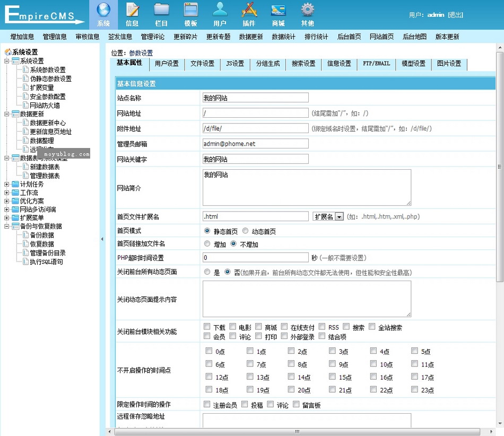Image resolution: width=504 pixels, height=436 pixels.
Task: Check the 外部登录 module checkbox
Action: tap(284, 336)
